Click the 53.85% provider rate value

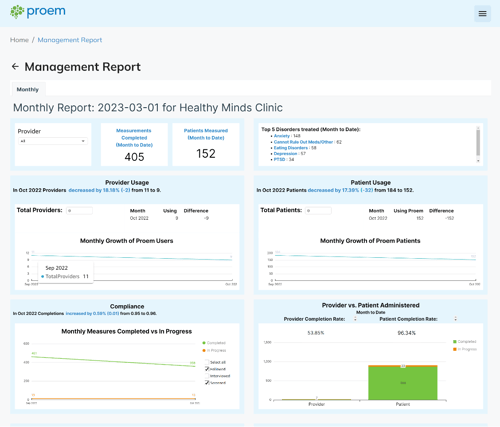(x=316, y=333)
